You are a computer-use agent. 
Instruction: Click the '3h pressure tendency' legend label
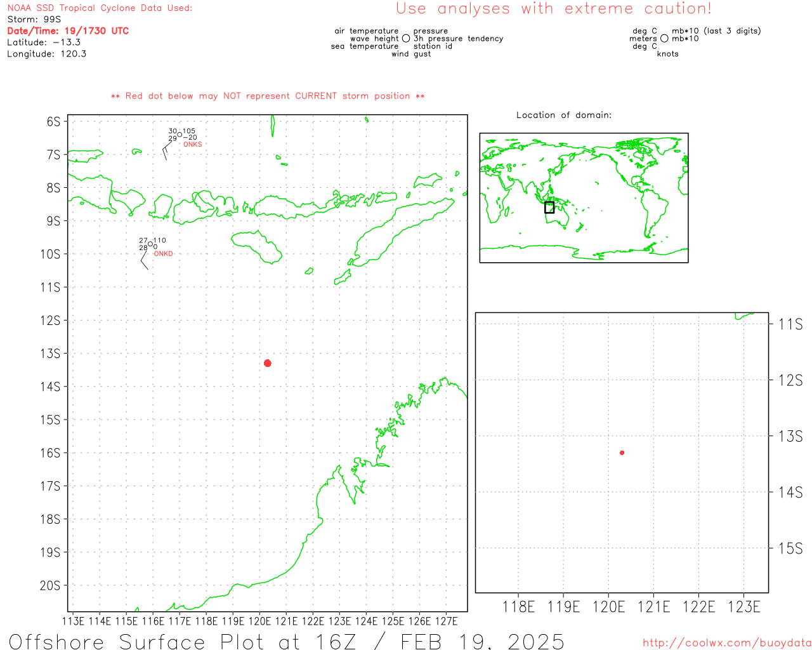459,39
